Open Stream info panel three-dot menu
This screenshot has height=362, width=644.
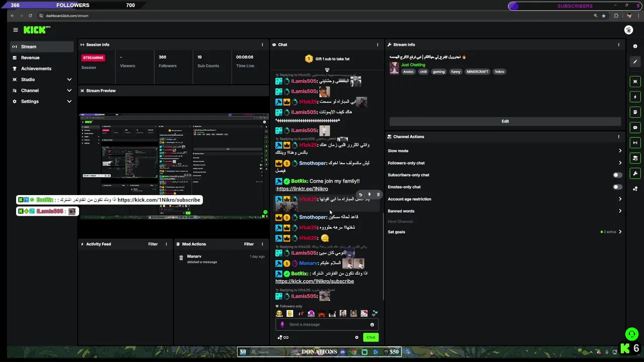pyautogui.click(x=618, y=45)
